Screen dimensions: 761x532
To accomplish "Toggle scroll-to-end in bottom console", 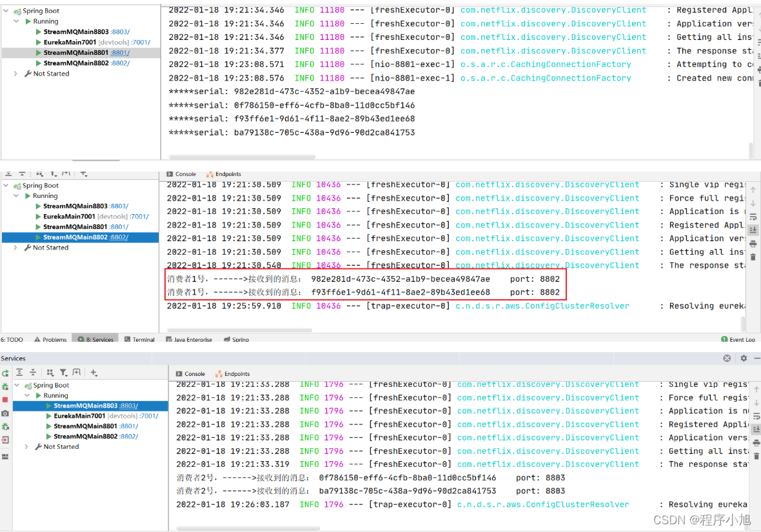I will pyautogui.click(x=756, y=429).
